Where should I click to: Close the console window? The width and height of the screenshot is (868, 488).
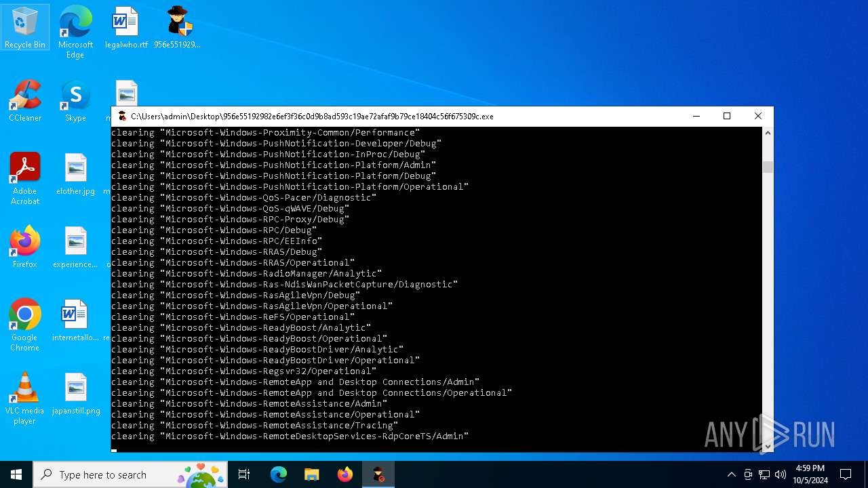pos(758,116)
